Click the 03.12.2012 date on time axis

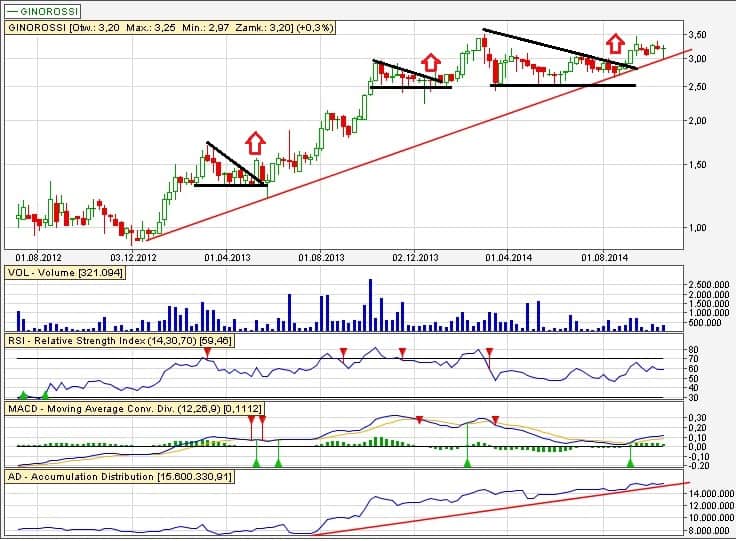coord(132,257)
